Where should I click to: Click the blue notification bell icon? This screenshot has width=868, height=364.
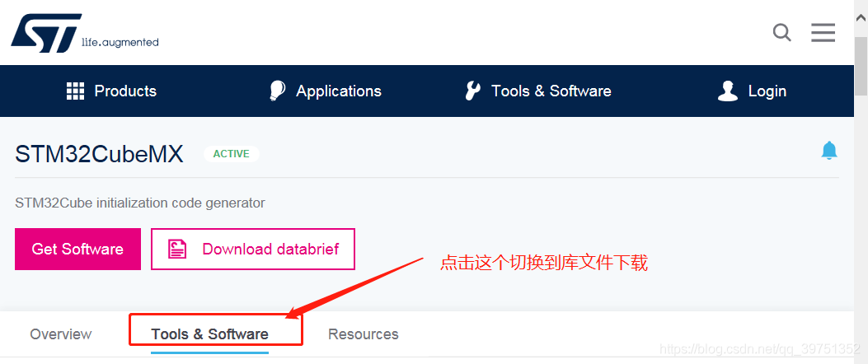pos(828,151)
